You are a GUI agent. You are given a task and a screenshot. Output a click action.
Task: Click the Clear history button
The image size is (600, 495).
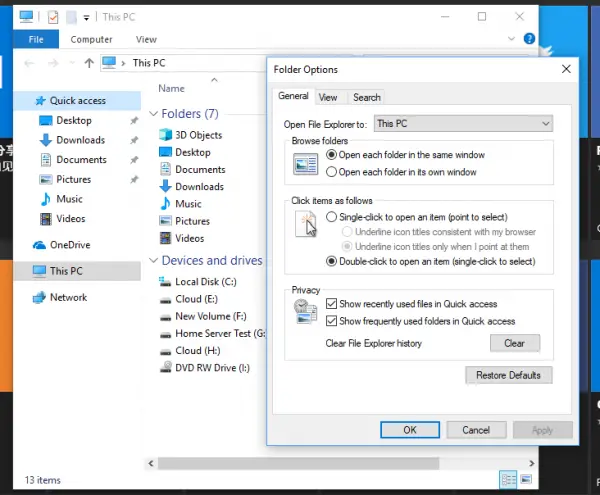point(514,343)
